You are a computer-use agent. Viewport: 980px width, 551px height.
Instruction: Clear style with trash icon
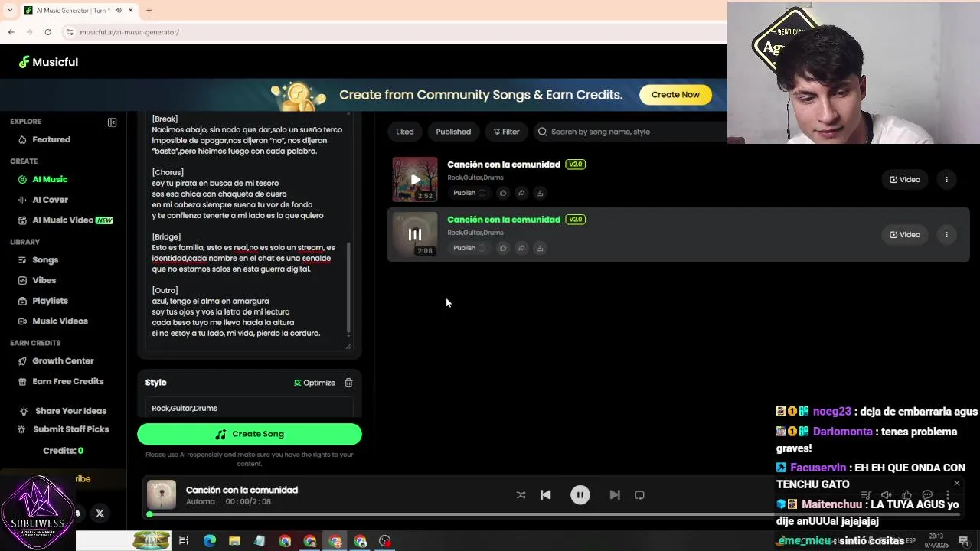(348, 383)
